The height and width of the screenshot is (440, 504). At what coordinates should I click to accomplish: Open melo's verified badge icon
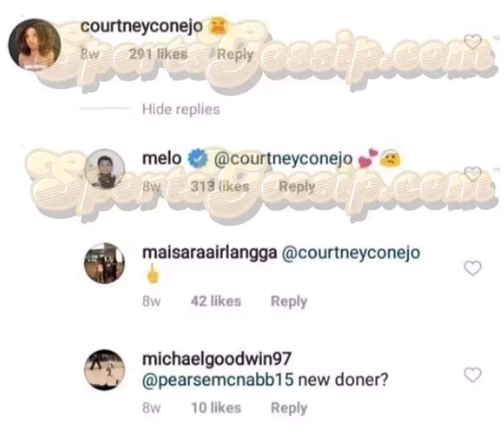click(197, 159)
